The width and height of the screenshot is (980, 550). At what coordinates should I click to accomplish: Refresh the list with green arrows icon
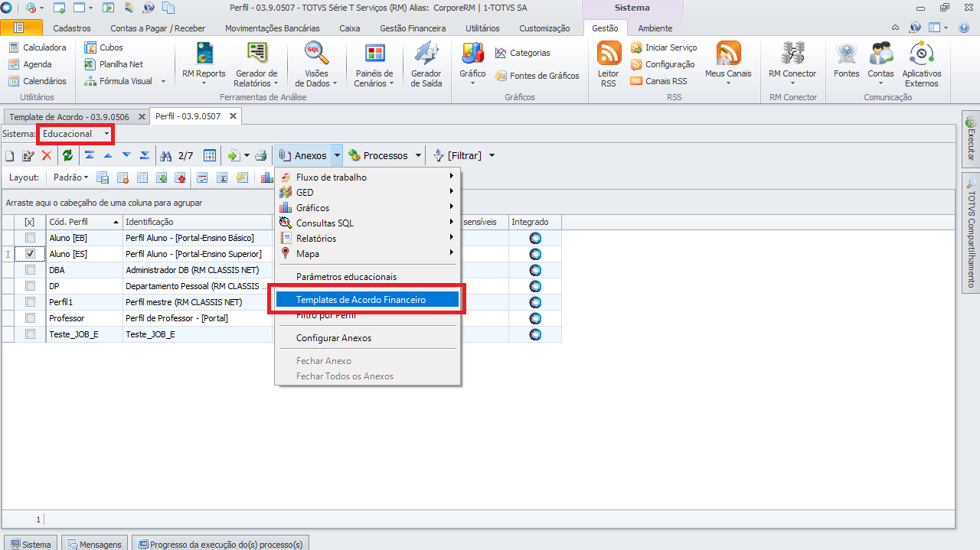[x=68, y=156]
